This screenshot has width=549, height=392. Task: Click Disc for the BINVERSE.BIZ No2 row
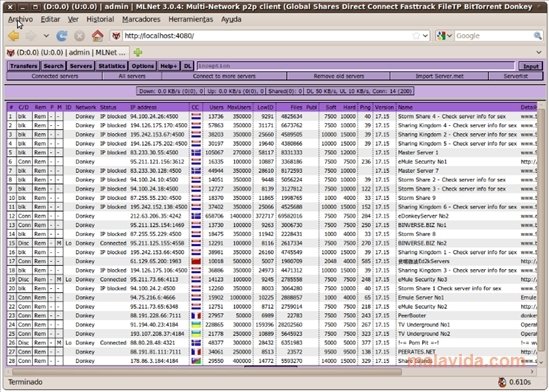pyautogui.click(x=24, y=243)
